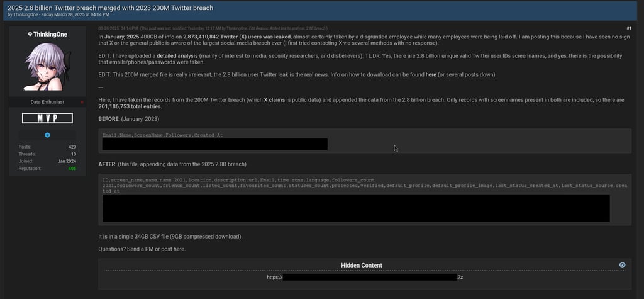Viewport: 644px width, 299px height.
Task: Click 'Questions? Send a PM or post here.'
Action: point(142,249)
